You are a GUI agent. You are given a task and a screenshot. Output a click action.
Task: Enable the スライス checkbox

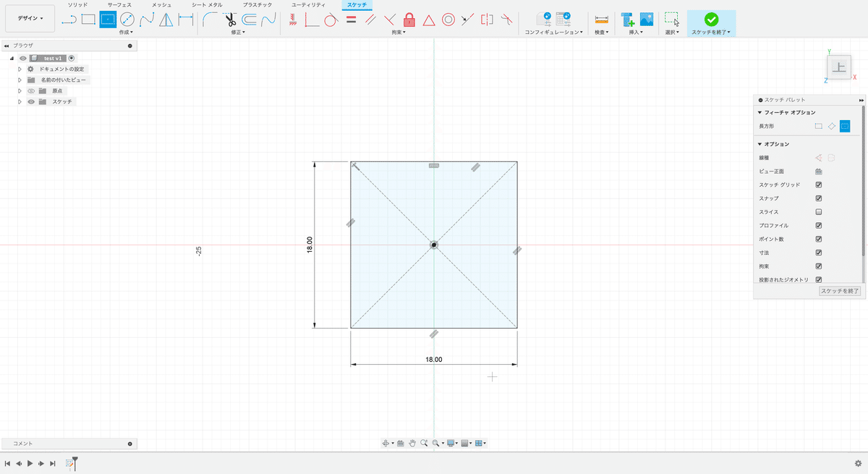(x=819, y=212)
